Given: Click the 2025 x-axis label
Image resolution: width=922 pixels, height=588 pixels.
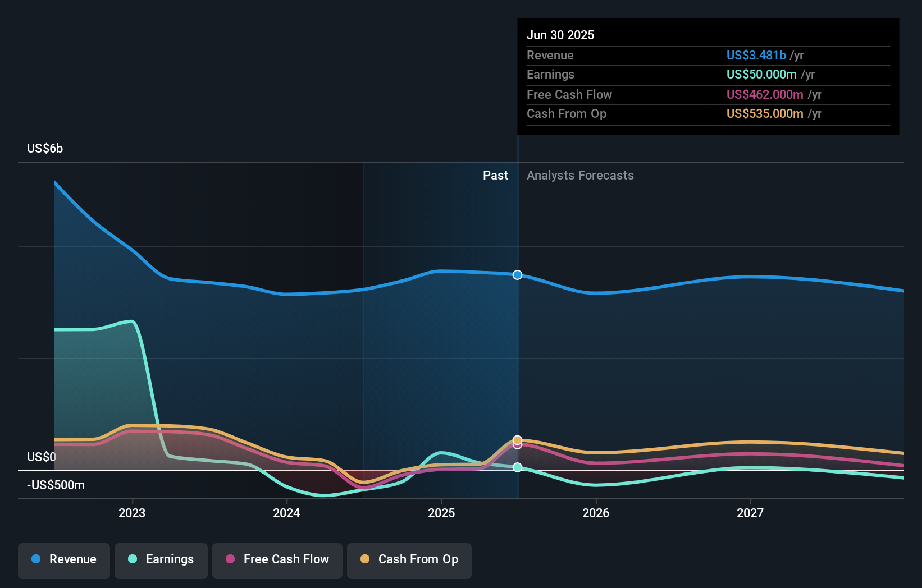Looking at the screenshot, I should 441,513.
